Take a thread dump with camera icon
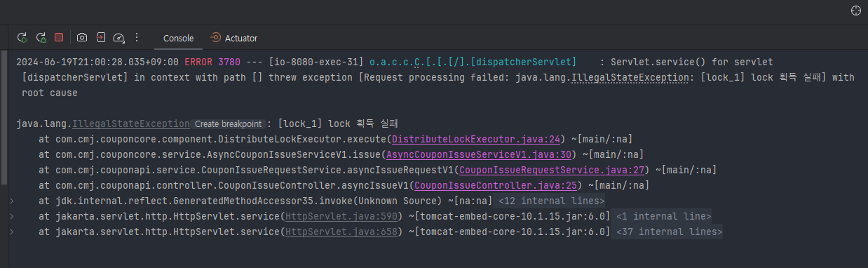Viewport: 868px width, 268px height. click(82, 37)
